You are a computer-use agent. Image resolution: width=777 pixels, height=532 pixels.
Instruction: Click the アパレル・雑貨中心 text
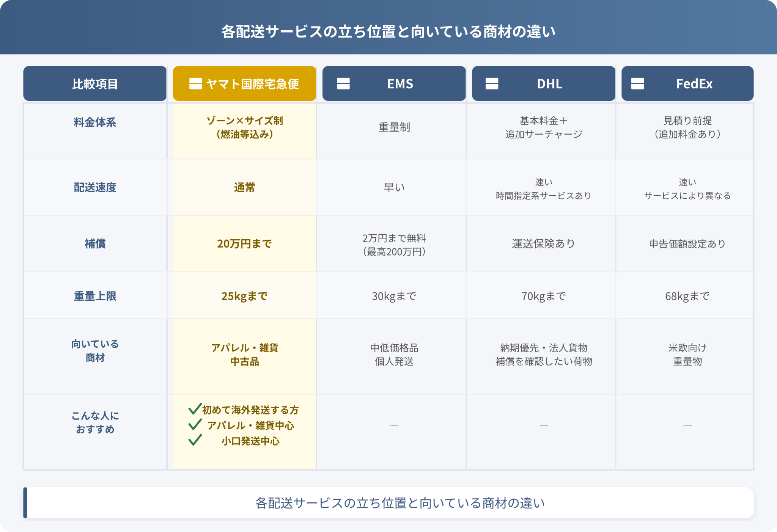250,425
